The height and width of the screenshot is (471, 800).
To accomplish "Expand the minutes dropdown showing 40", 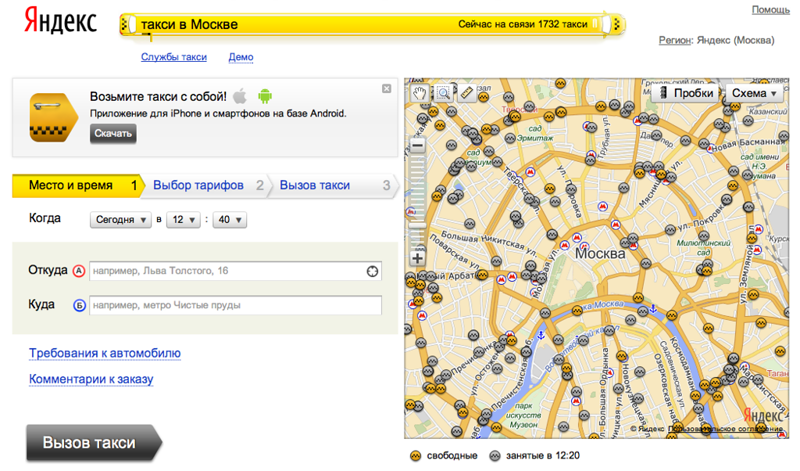I will pos(230,219).
